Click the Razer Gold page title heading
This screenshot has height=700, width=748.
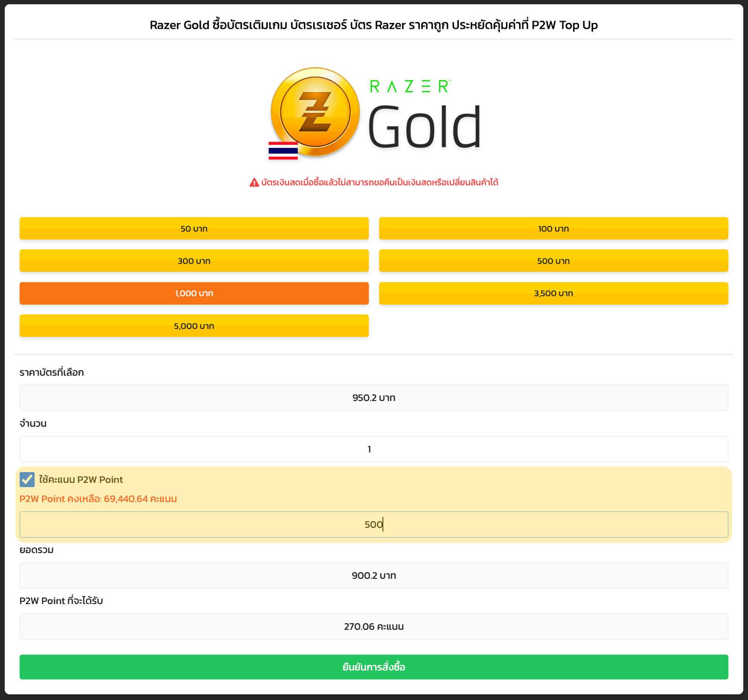[374, 25]
